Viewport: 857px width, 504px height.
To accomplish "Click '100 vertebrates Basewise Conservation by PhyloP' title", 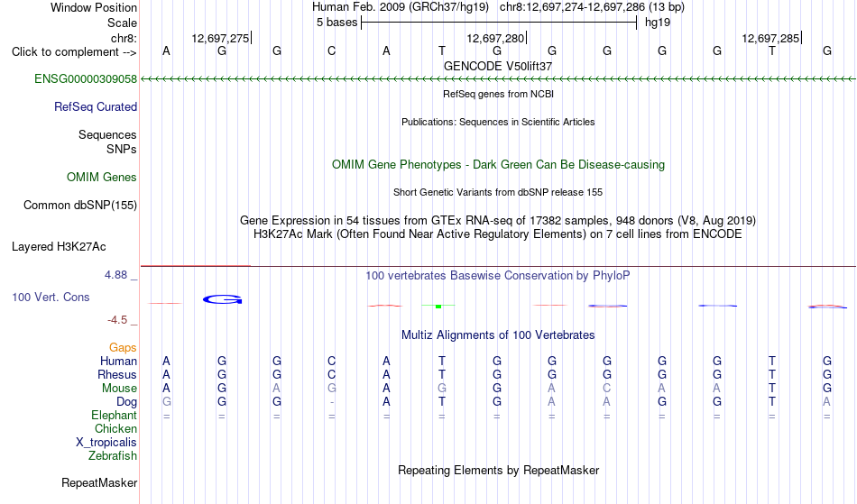I will click(x=498, y=275).
